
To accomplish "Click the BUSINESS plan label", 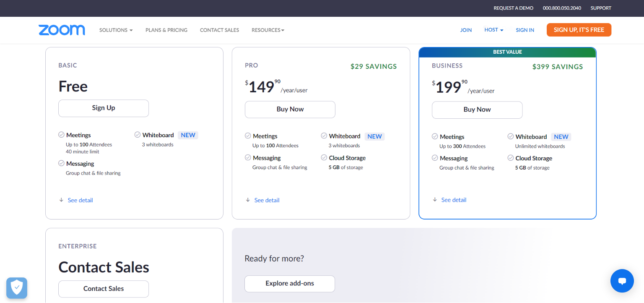I will pos(447,66).
